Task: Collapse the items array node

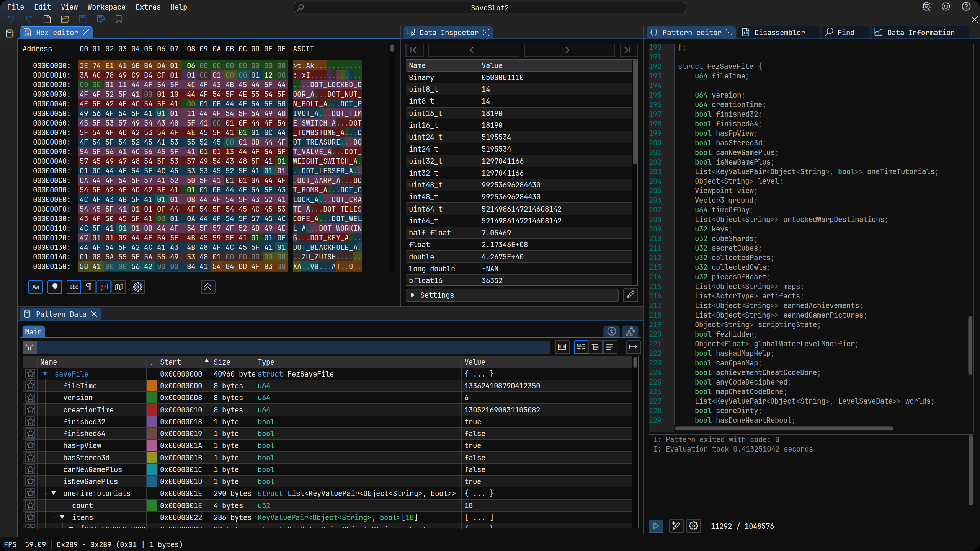Action: tap(62, 517)
